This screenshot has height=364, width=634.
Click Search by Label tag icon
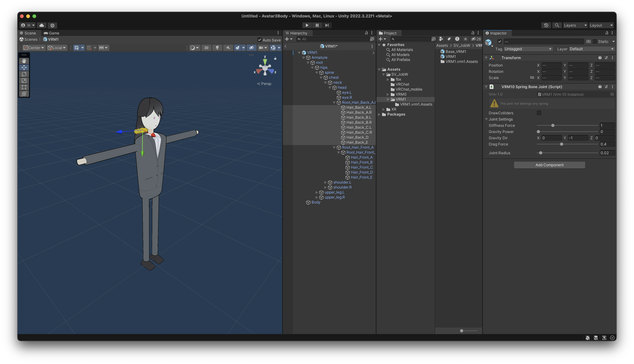[x=449, y=39]
